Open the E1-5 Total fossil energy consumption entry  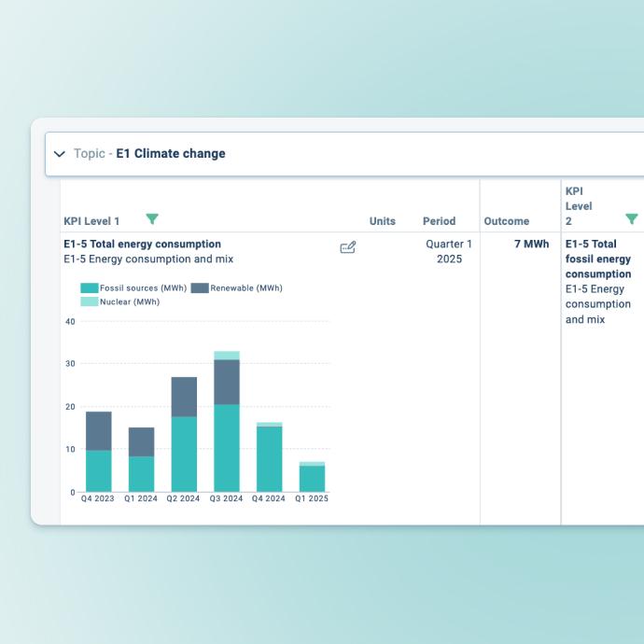[597, 259]
